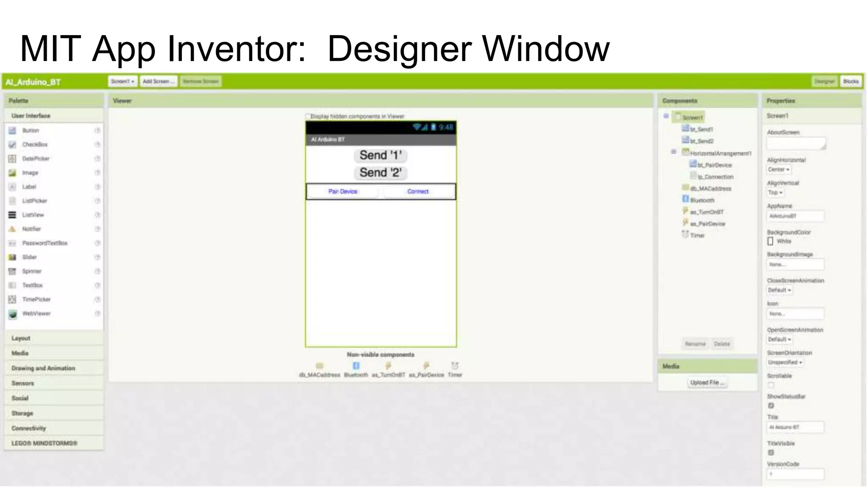The width and height of the screenshot is (868, 488).
Task: Click the db_MACaddress non-visible component icon
Action: point(320,366)
